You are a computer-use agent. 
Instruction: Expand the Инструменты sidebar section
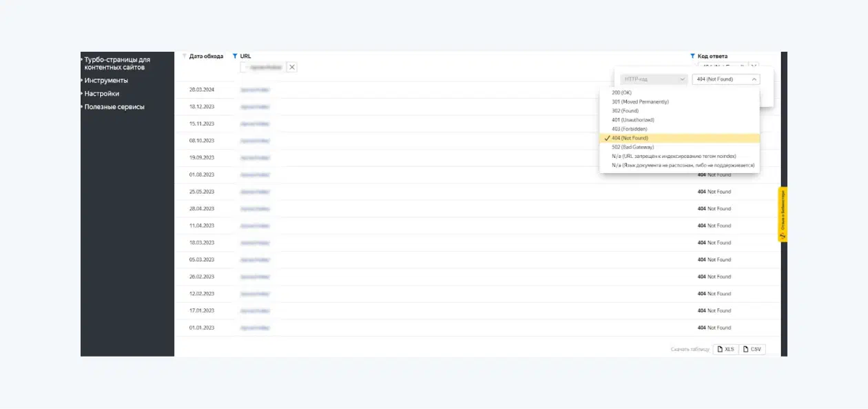[106, 81]
